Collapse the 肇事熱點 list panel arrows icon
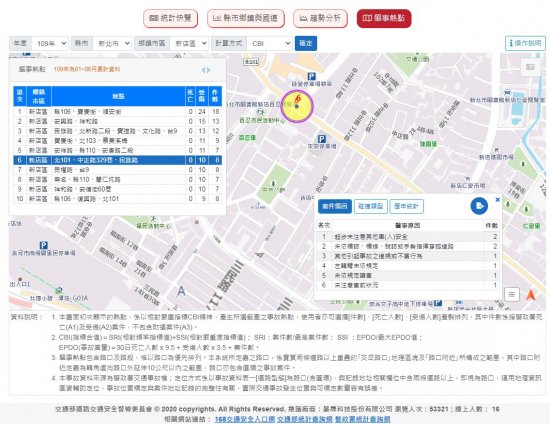 (x=206, y=70)
